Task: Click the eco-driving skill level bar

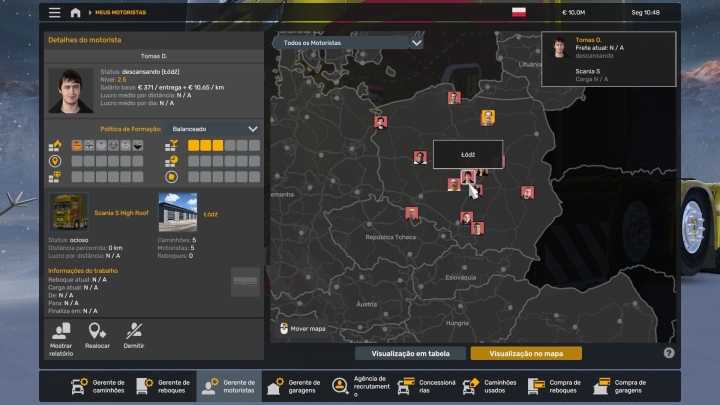Action: [224, 177]
